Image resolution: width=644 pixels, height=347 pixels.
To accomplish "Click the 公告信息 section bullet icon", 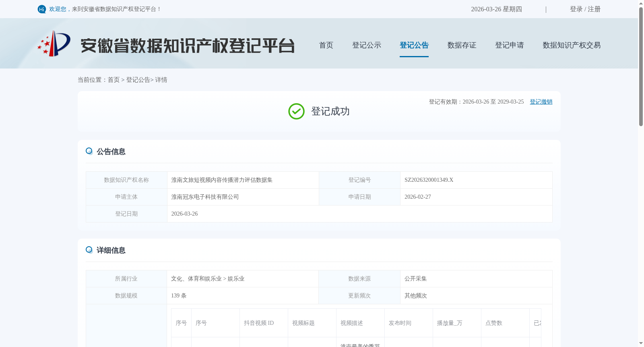I will pos(89,151).
